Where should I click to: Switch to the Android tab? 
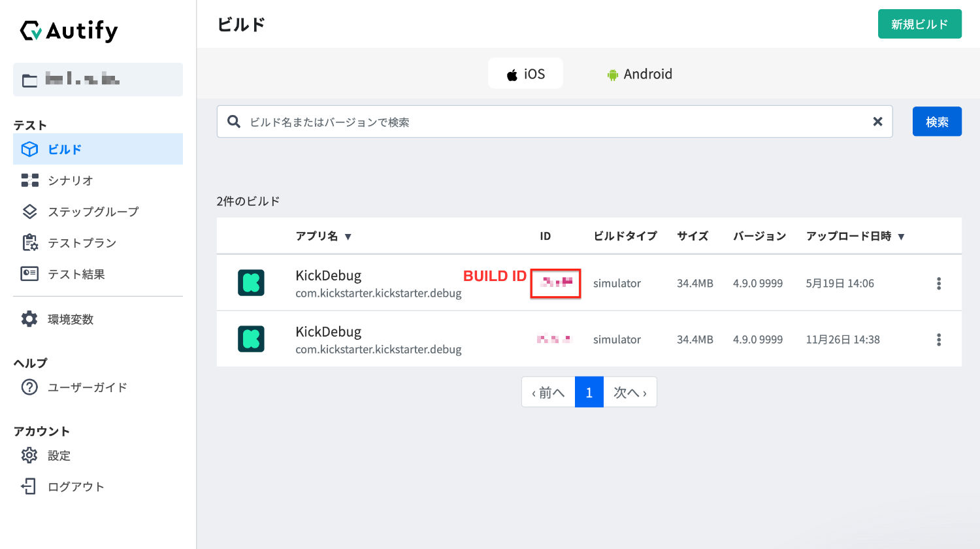[x=640, y=74]
